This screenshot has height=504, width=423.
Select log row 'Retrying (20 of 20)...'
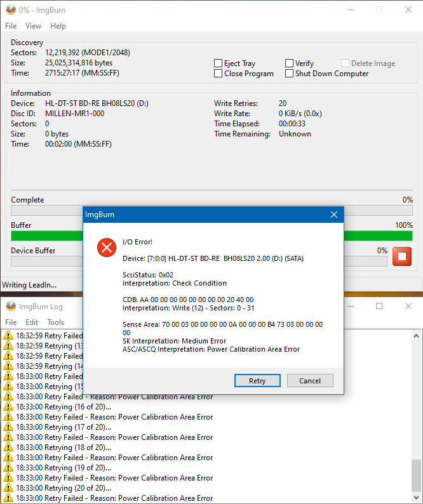[64, 487]
